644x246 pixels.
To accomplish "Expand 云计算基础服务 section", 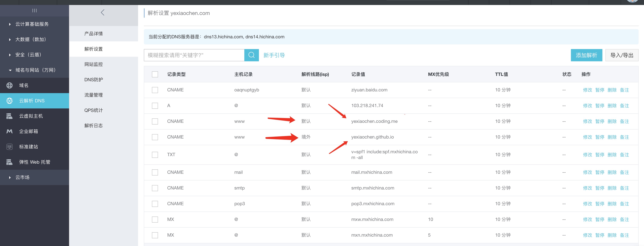I will (x=35, y=24).
